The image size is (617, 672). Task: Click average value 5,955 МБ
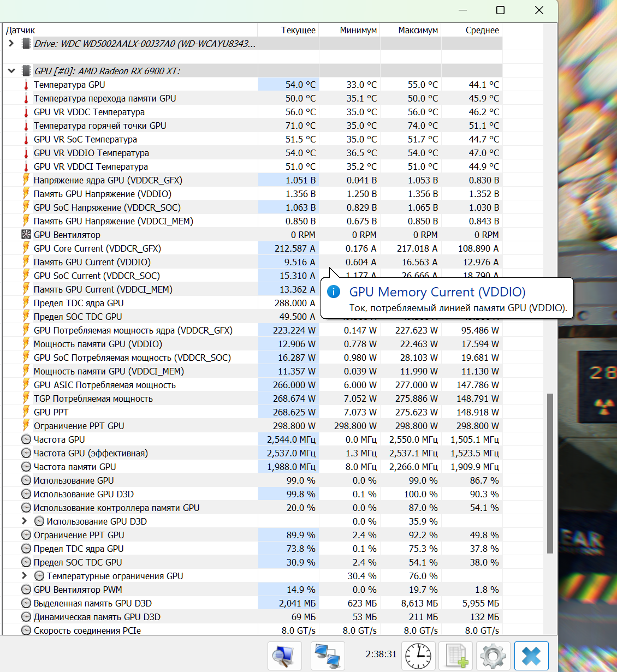pos(480,603)
